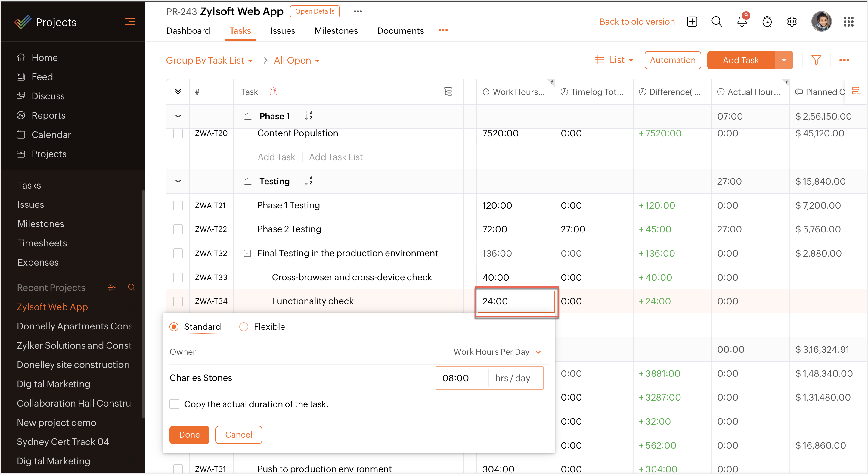Select the Flexible radio option
The height and width of the screenshot is (474, 868).
pos(243,327)
